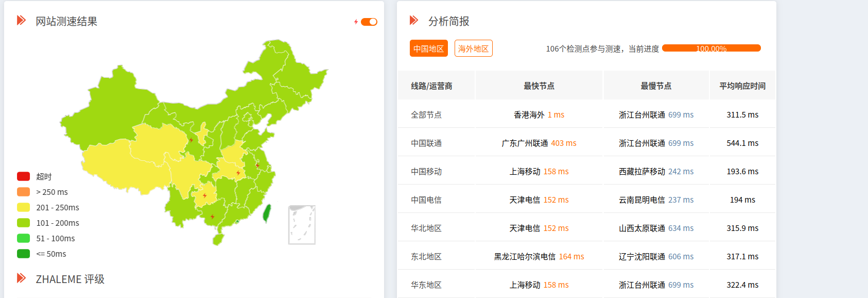Click Hainan island on the map
The image size is (868, 298).
pyautogui.click(x=218, y=239)
